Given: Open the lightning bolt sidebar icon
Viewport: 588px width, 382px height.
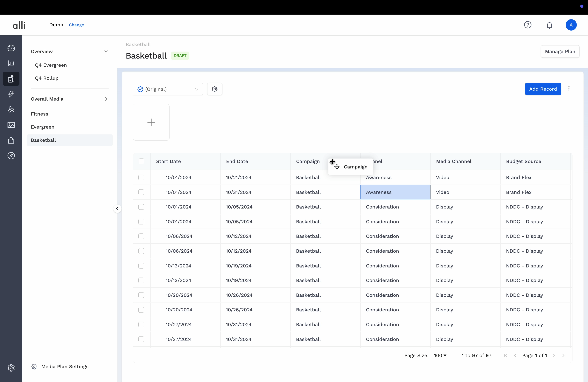Looking at the screenshot, I should tap(11, 94).
